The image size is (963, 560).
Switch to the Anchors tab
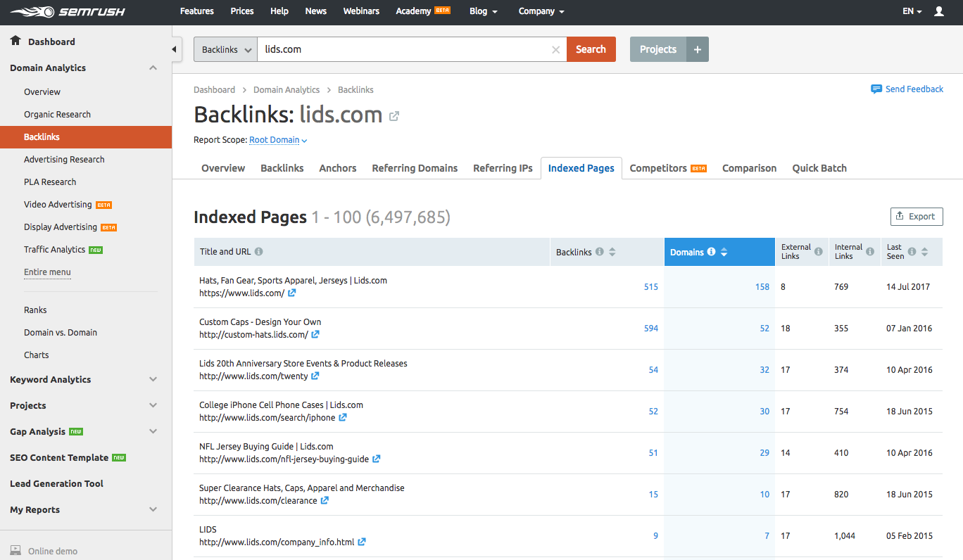click(x=338, y=168)
